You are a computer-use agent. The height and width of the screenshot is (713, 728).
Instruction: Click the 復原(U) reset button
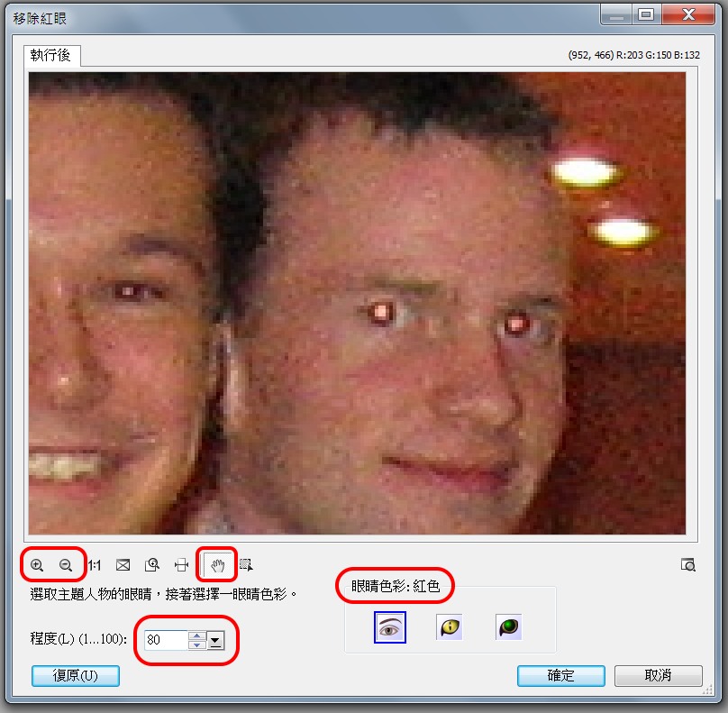point(76,676)
